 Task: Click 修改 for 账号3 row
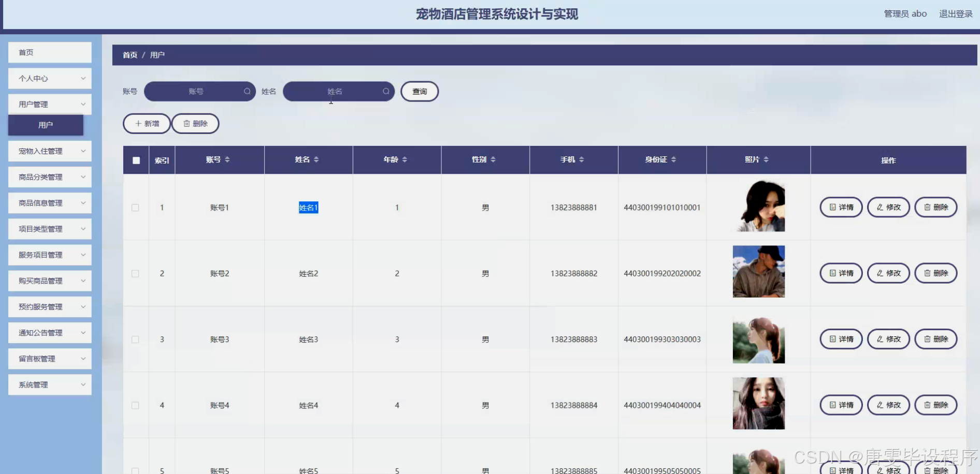pyautogui.click(x=888, y=339)
